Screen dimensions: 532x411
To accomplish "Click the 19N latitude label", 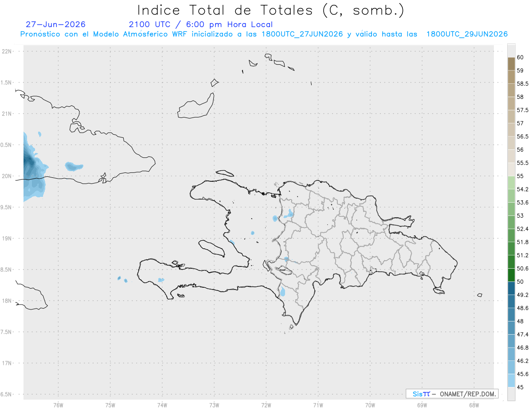I will (x=7, y=239).
